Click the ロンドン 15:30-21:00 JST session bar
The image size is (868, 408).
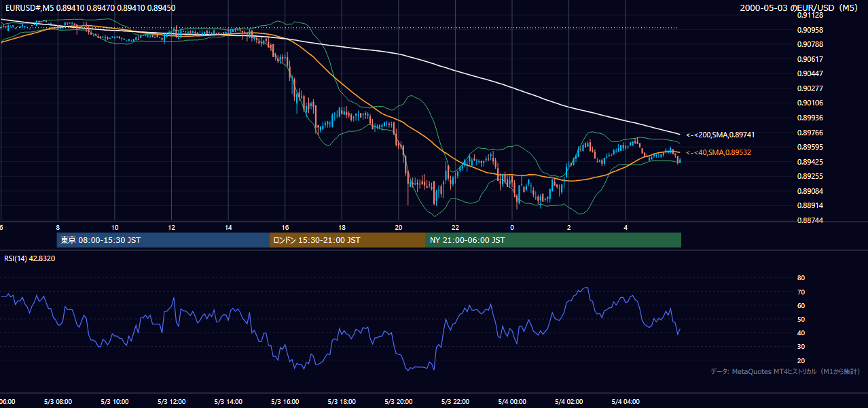(348, 240)
